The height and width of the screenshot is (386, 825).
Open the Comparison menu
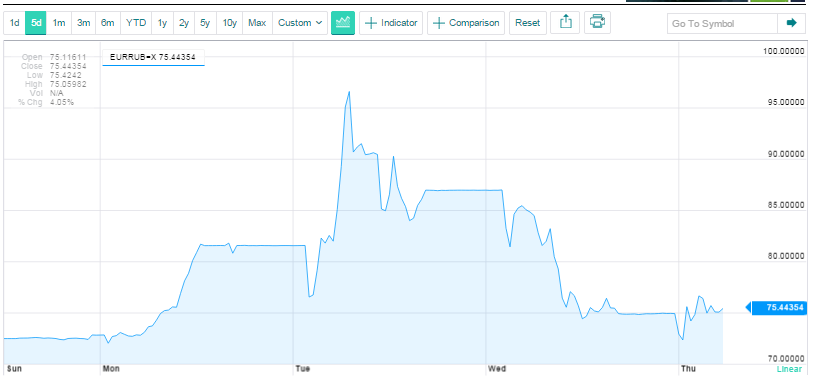coord(466,23)
